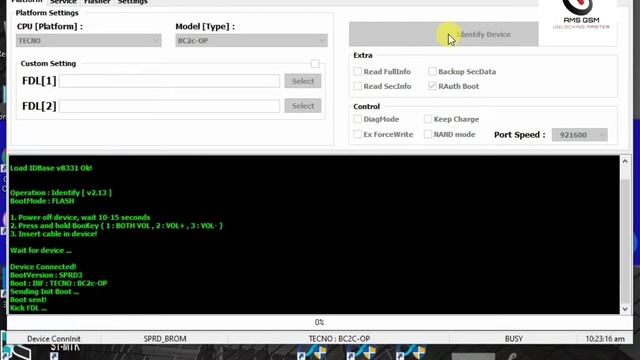Click the 'Insert cable in device!' log line
This screenshot has height=360, width=640.
point(53,234)
